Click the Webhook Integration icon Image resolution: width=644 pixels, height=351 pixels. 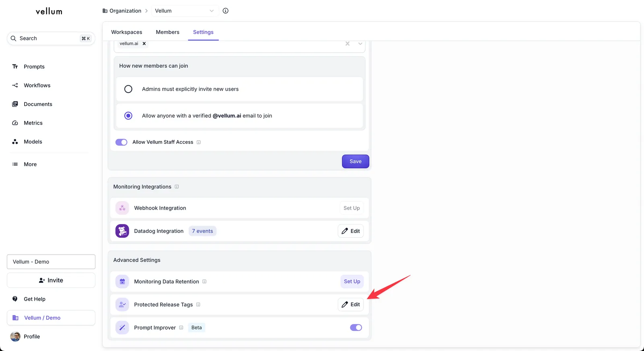coord(122,208)
